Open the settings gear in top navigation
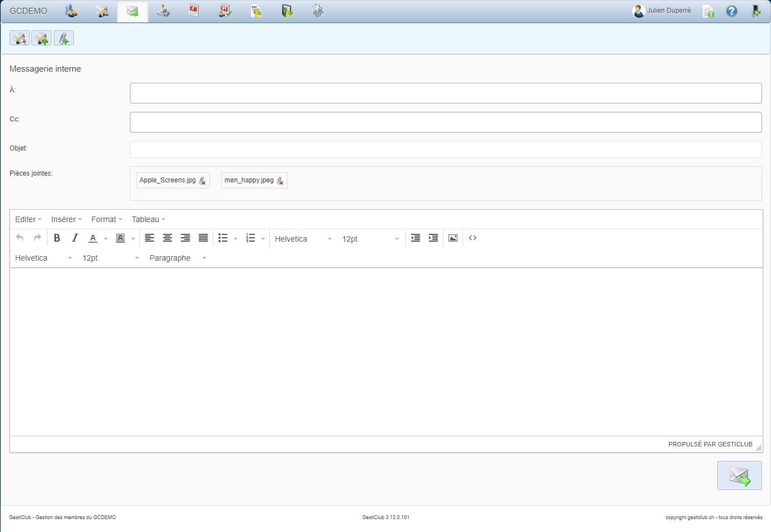The height and width of the screenshot is (532, 771). [317, 11]
